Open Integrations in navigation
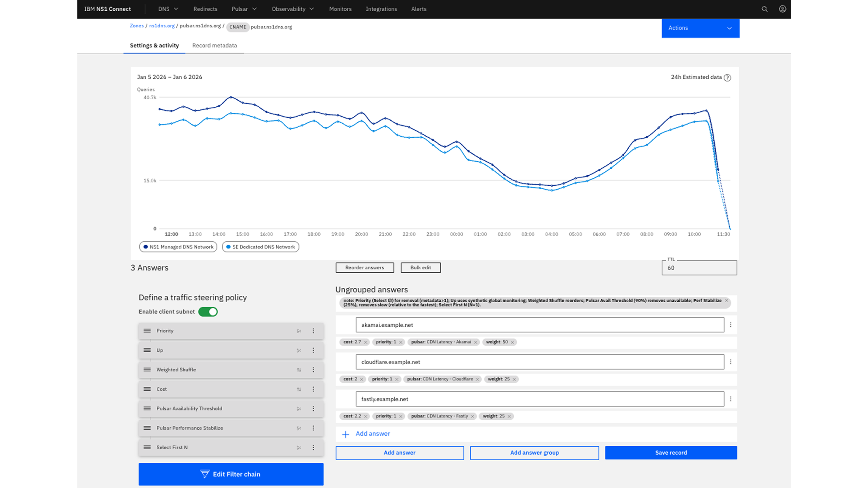This screenshot has height=488, width=868. tap(381, 9)
